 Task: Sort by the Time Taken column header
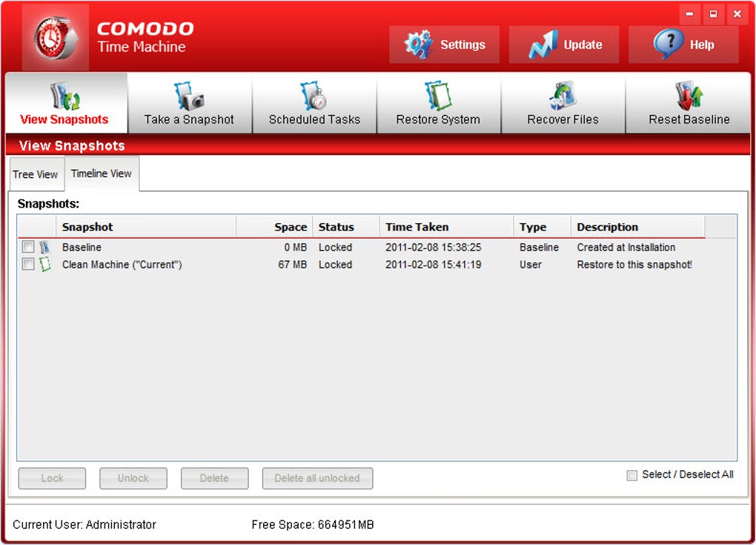point(446,227)
